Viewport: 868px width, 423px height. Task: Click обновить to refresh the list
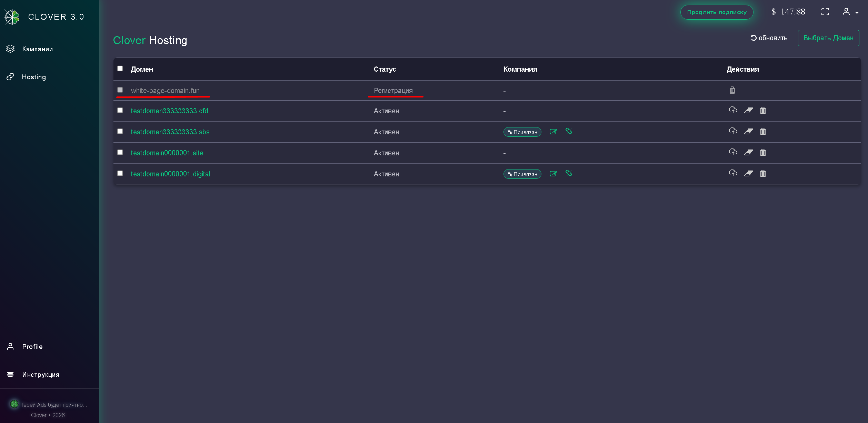click(769, 38)
